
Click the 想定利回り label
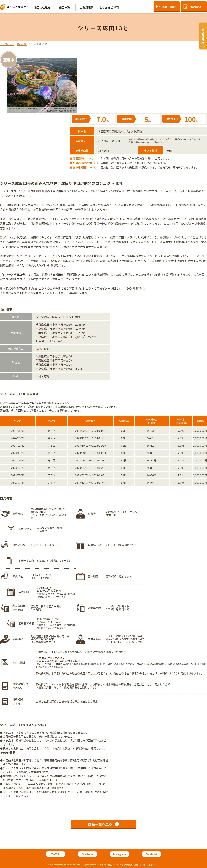point(81,119)
